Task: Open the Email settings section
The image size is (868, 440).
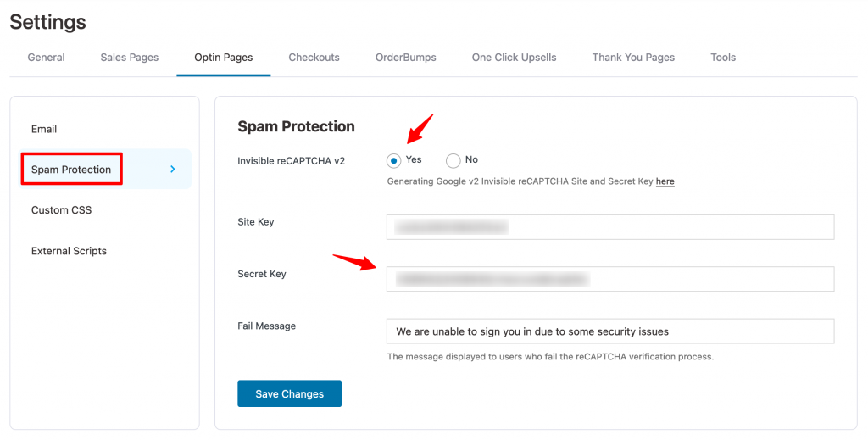Action: (44, 129)
